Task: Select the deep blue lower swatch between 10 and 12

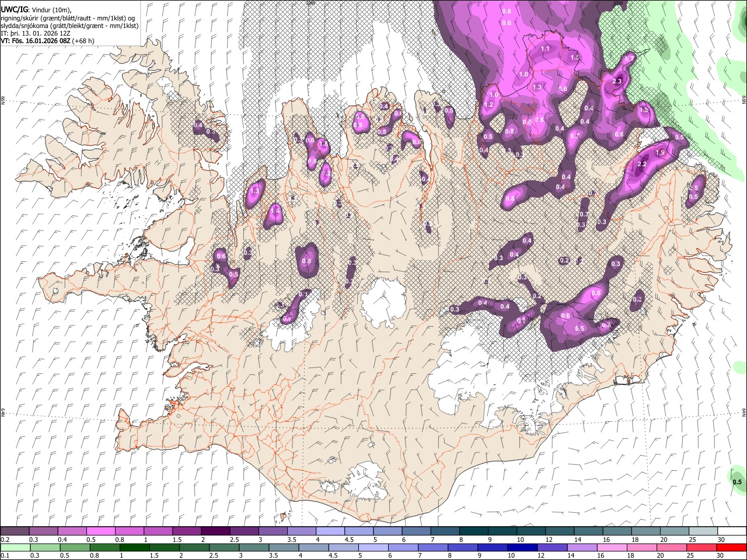Action: (522, 548)
